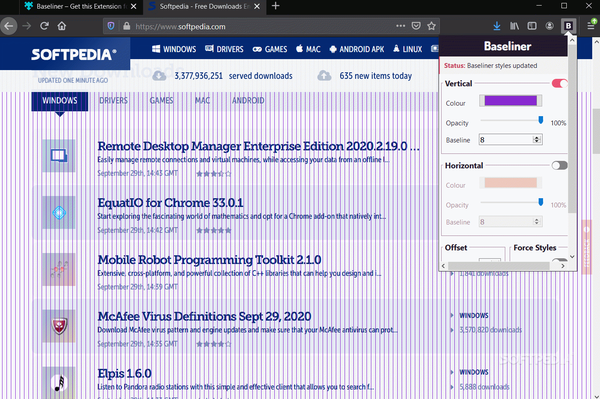Select the WINDOWS downloads category tab
The width and height of the screenshot is (600, 399).
click(x=60, y=101)
